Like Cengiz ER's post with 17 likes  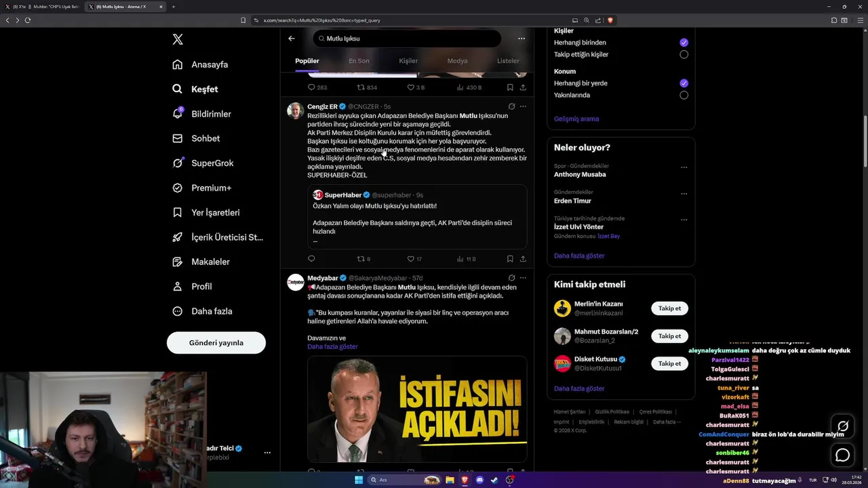point(414,259)
